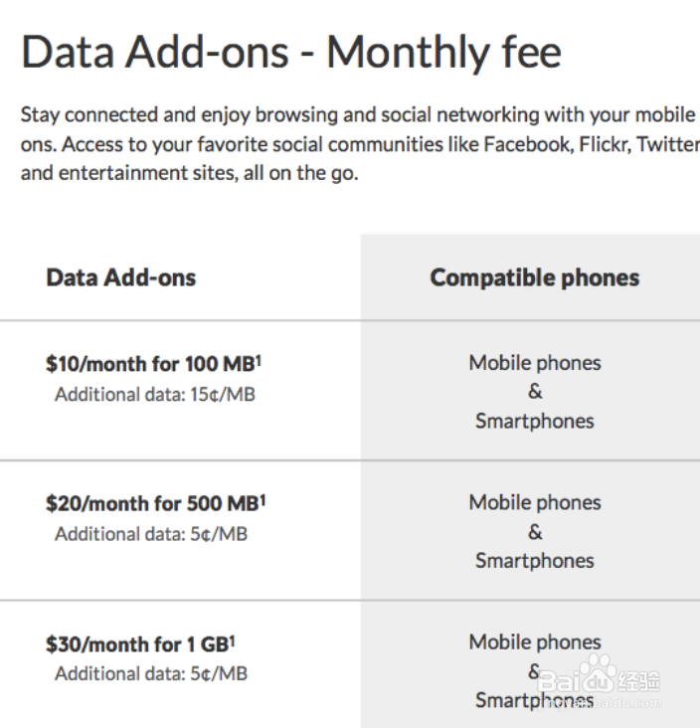Image resolution: width=700 pixels, height=728 pixels.
Task: Click additional data rate under the $30 plan
Action: (x=150, y=673)
